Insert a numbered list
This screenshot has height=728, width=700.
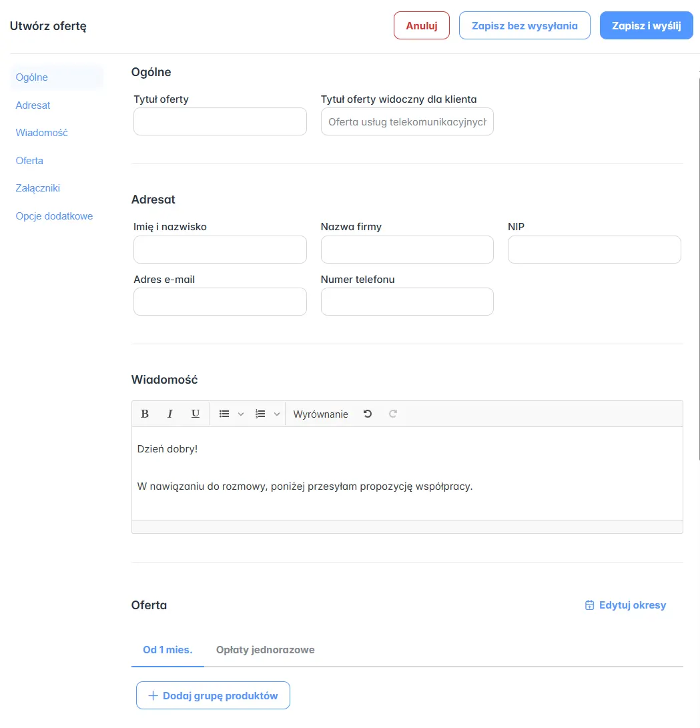click(x=261, y=414)
